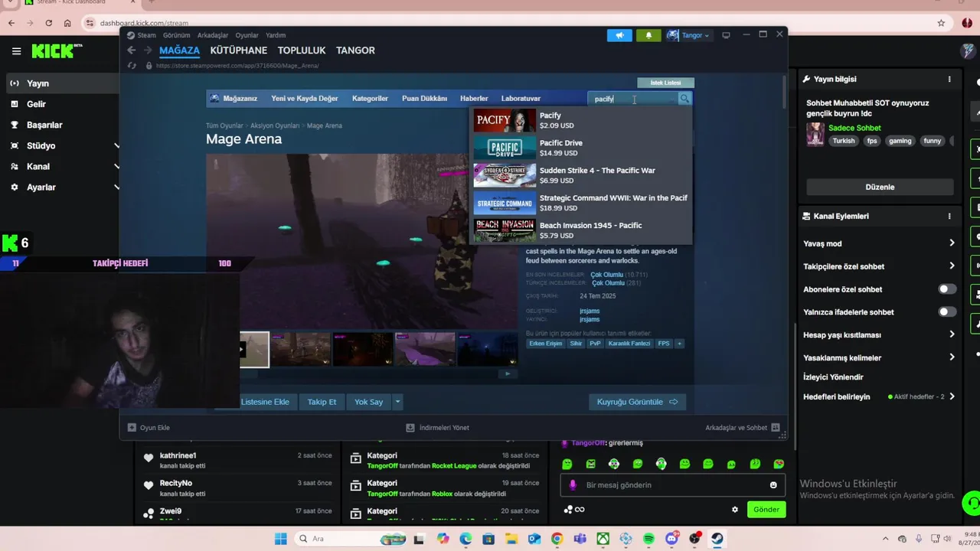The height and width of the screenshot is (551, 980).
Task: Open Steam from the Windows taskbar
Action: coord(717,539)
